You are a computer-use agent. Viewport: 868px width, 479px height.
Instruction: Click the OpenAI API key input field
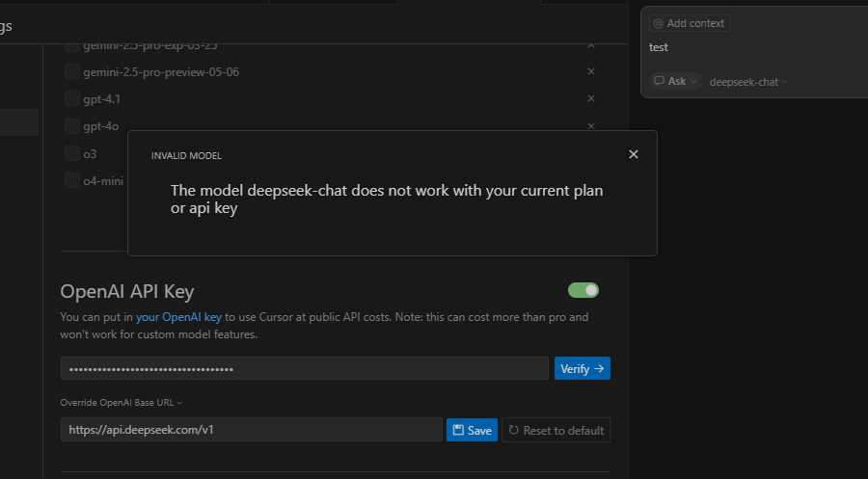pos(305,368)
